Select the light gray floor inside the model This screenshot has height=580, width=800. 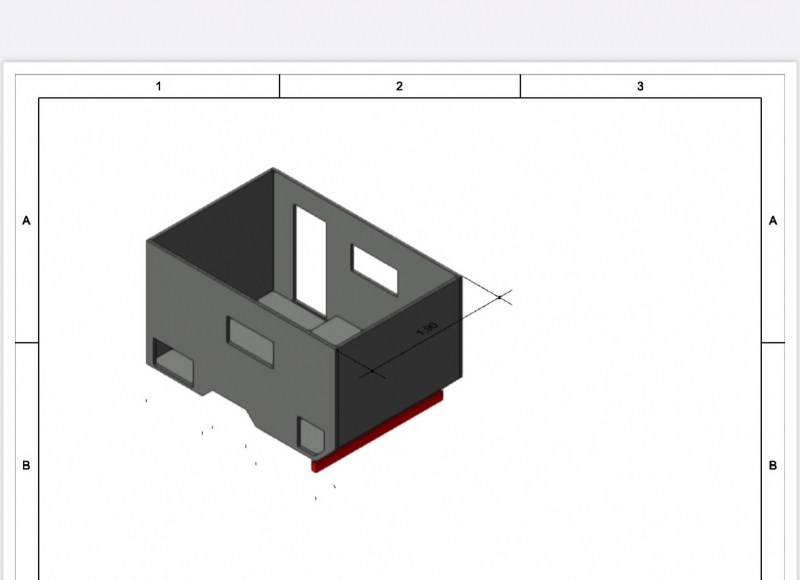pos(300,315)
